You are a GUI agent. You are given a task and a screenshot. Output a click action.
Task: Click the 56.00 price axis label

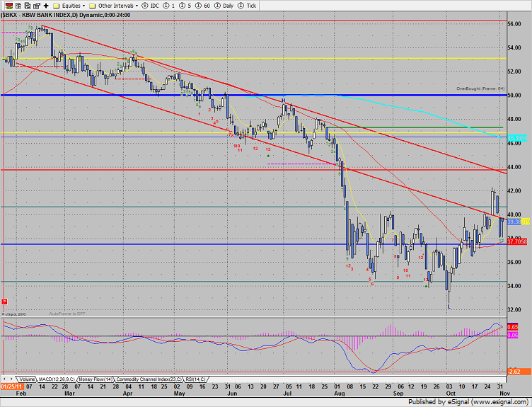point(514,24)
